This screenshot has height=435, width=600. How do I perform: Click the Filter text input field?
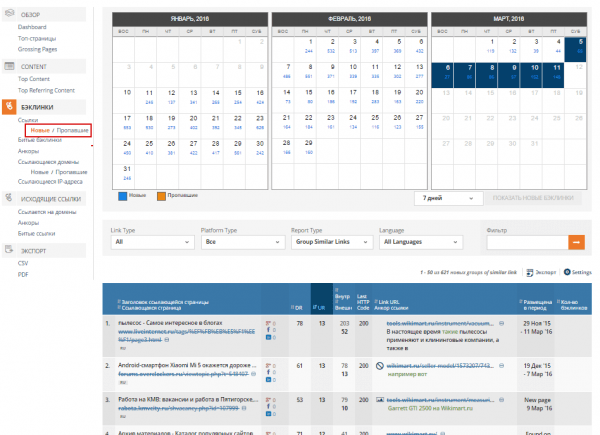pyautogui.click(x=527, y=242)
